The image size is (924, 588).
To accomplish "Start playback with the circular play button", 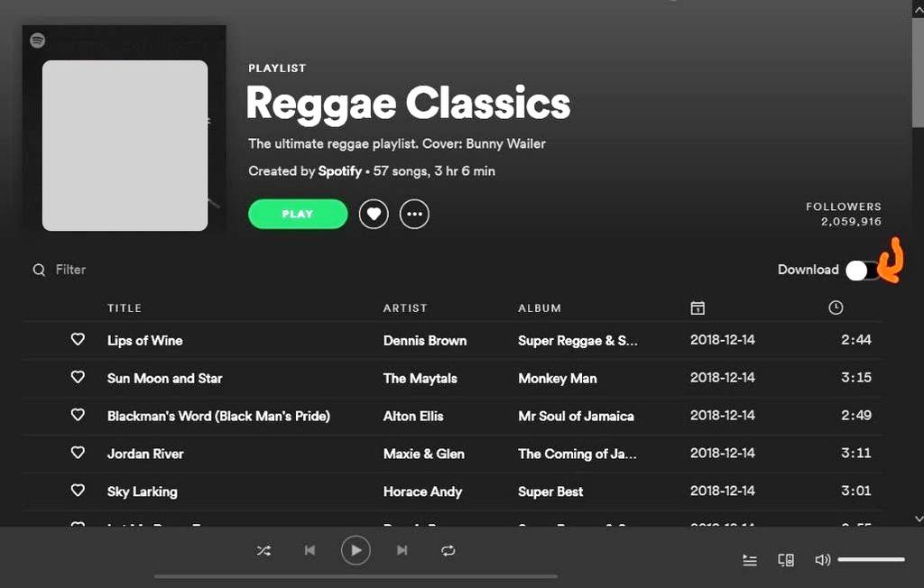I will coord(356,550).
